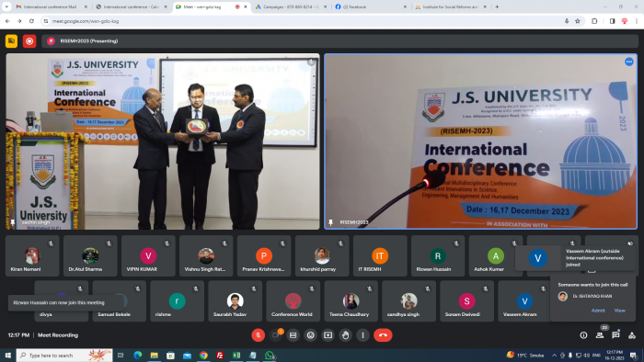Image resolution: width=644 pixels, height=362 pixels.
Task: Open the chat with everyone icon
Action: point(615,335)
